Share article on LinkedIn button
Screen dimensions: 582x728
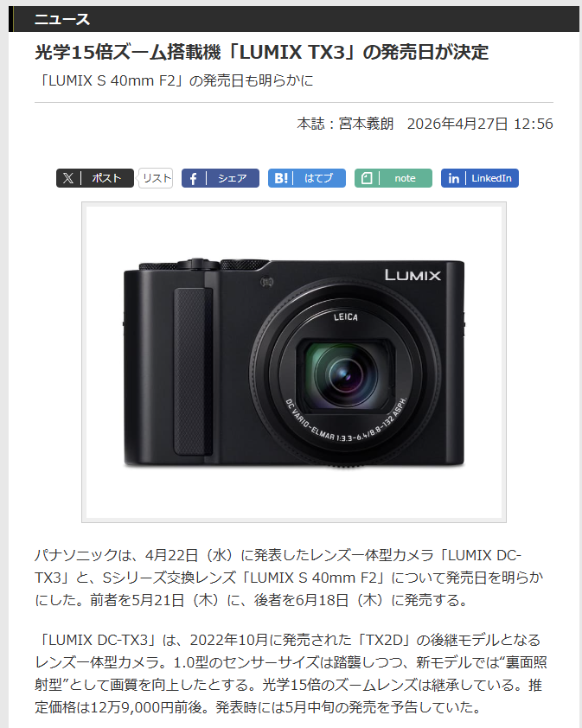[x=480, y=178]
